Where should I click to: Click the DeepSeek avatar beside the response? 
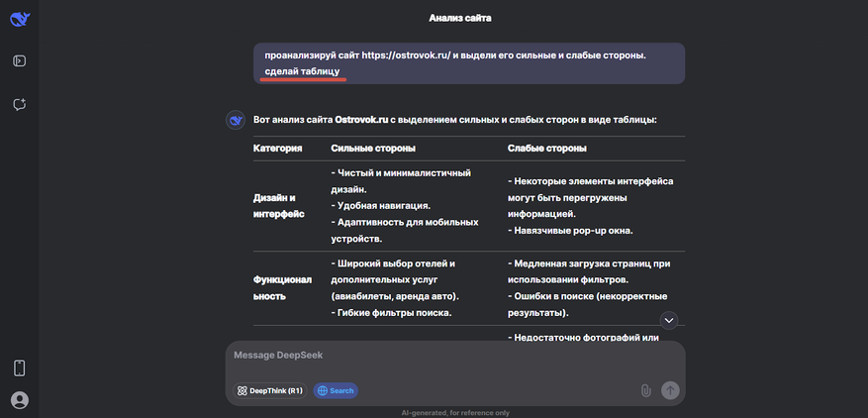click(236, 120)
